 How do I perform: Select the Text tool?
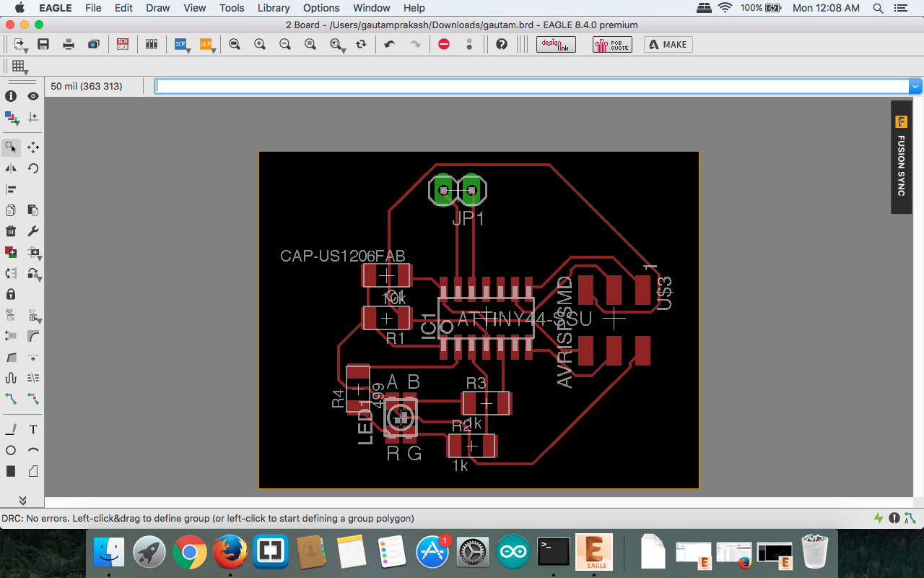coord(33,429)
